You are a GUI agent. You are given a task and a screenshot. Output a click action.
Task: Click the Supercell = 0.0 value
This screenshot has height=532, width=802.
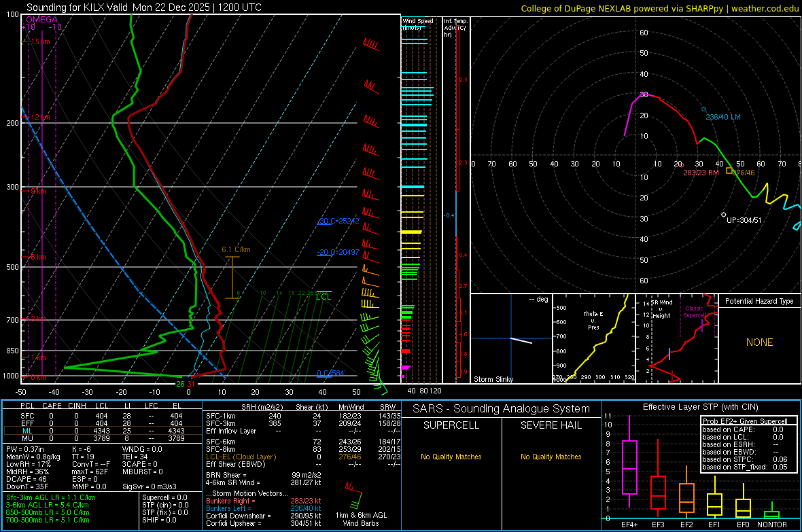click(164, 497)
